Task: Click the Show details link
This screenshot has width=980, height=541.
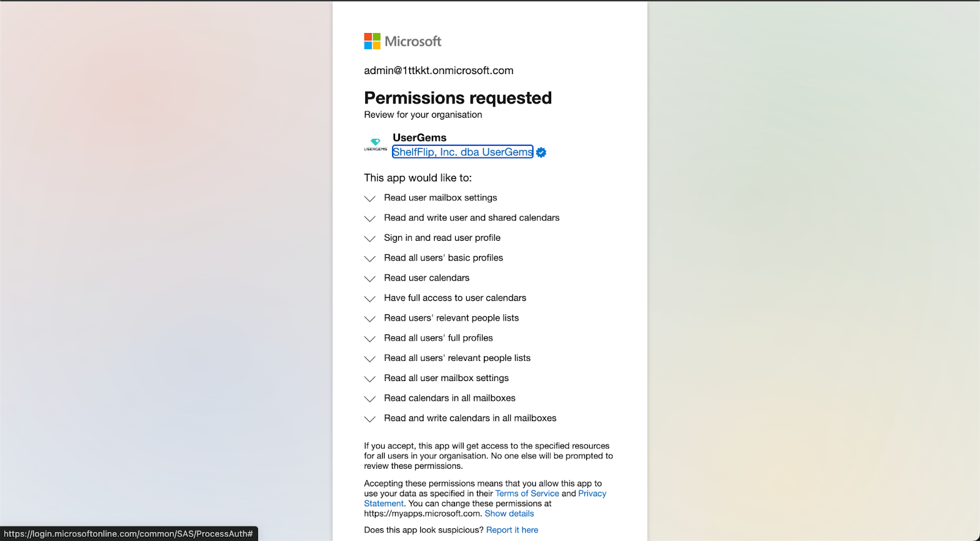Action: click(x=509, y=513)
